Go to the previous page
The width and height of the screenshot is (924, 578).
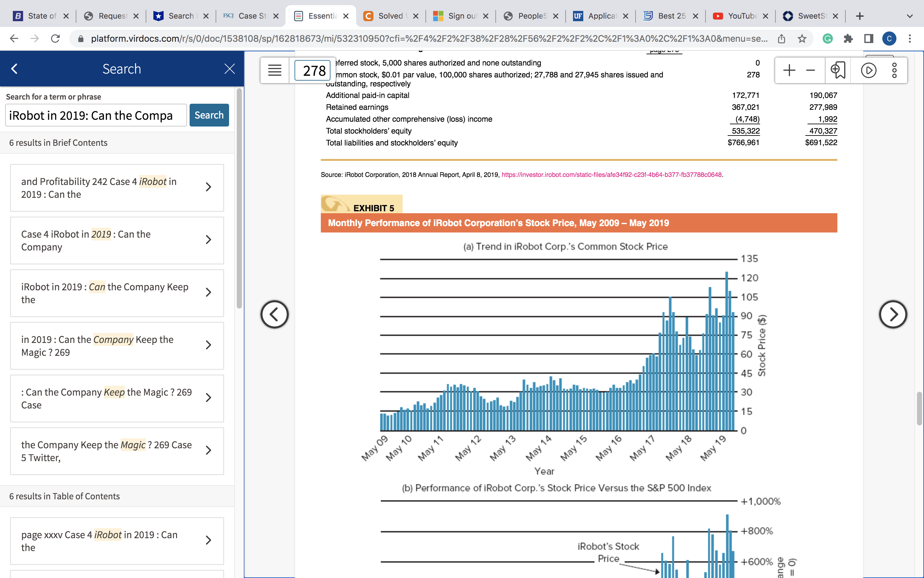(x=274, y=314)
